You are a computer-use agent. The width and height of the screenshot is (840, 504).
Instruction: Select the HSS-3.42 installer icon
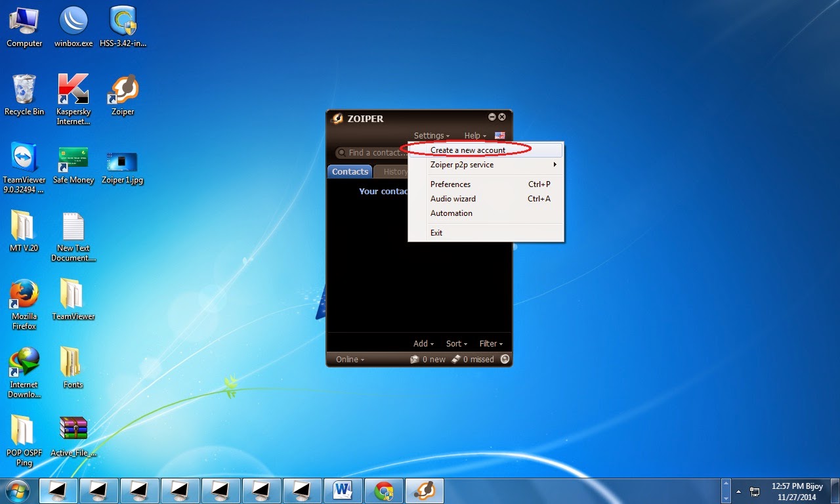(x=123, y=28)
